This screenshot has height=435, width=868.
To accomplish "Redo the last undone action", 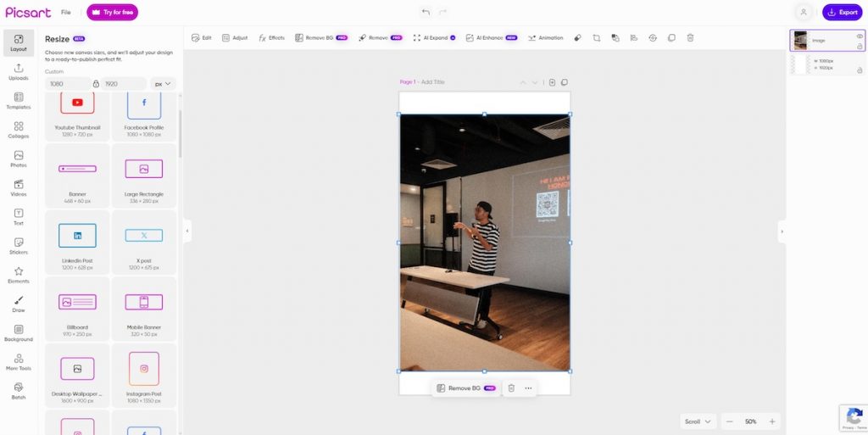I will point(442,12).
